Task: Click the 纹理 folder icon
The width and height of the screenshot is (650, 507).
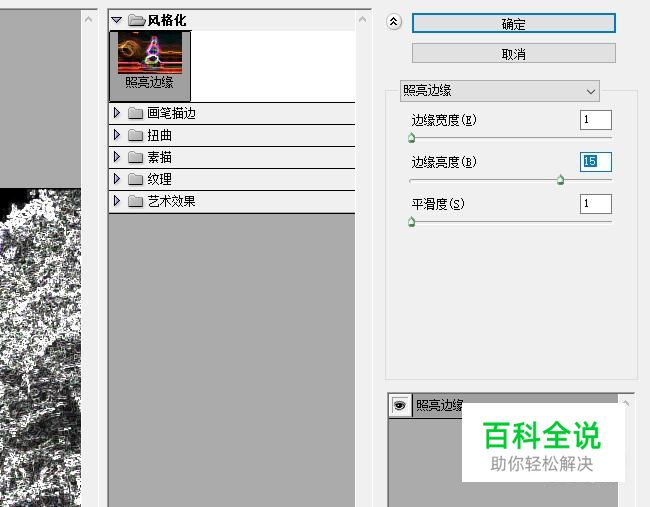Action: [x=135, y=179]
